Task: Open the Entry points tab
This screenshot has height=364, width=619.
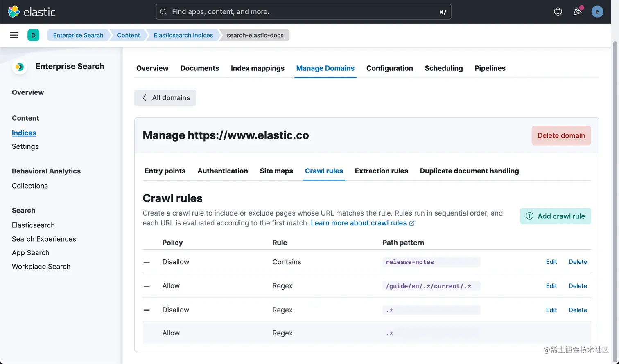Action: (165, 171)
